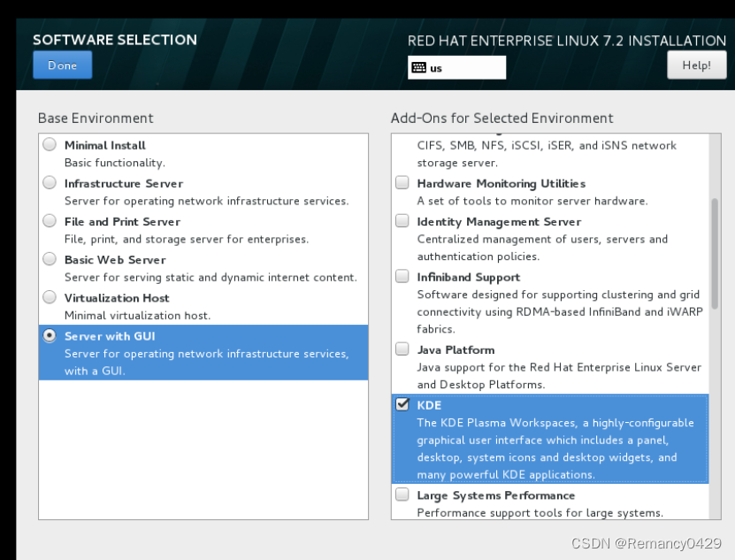The height and width of the screenshot is (560, 735).
Task: Enable Infiniband Support
Action: (402, 276)
